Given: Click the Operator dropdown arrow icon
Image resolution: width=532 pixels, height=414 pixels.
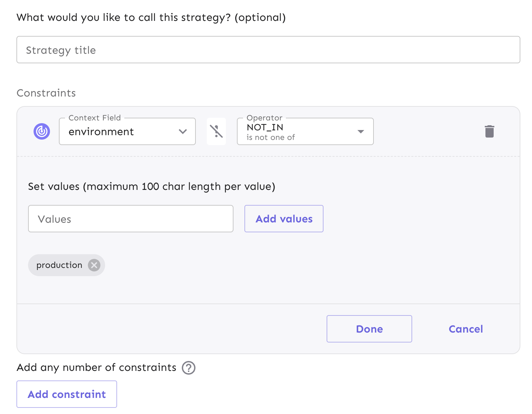Looking at the screenshot, I should tap(361, 131).
